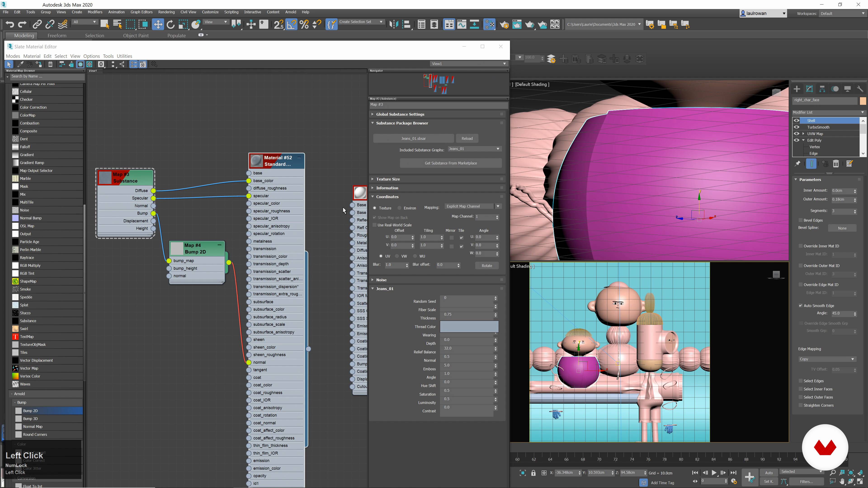Play animation with Play button

click(714, 473)
